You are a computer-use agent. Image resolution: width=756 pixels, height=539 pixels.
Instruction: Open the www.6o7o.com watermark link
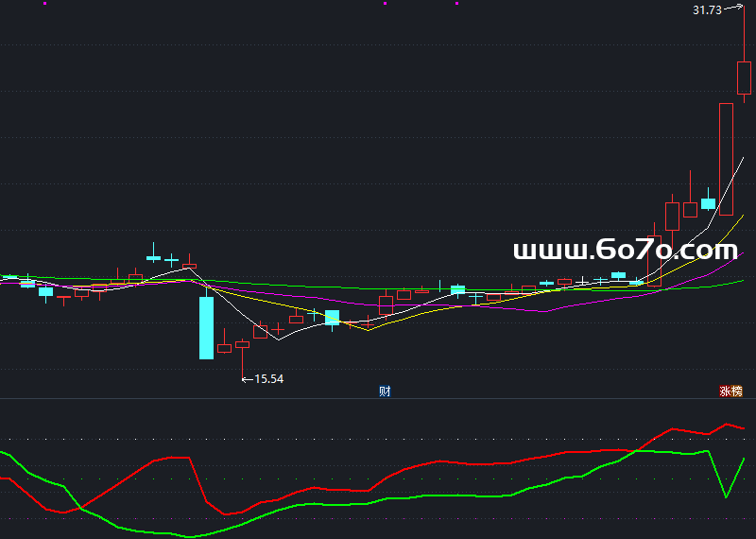point(625,251)
